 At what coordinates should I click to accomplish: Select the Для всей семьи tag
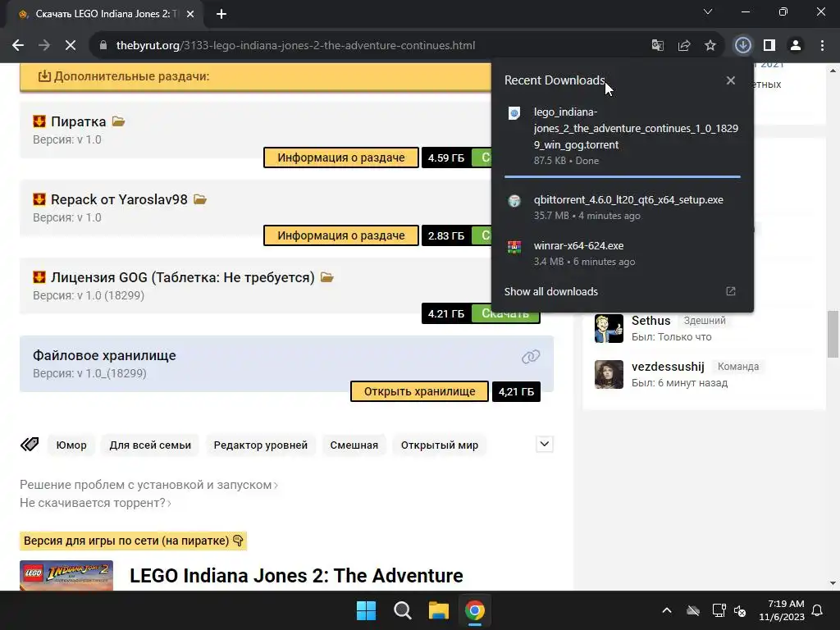pyautogui.click(x=150, y=445)
